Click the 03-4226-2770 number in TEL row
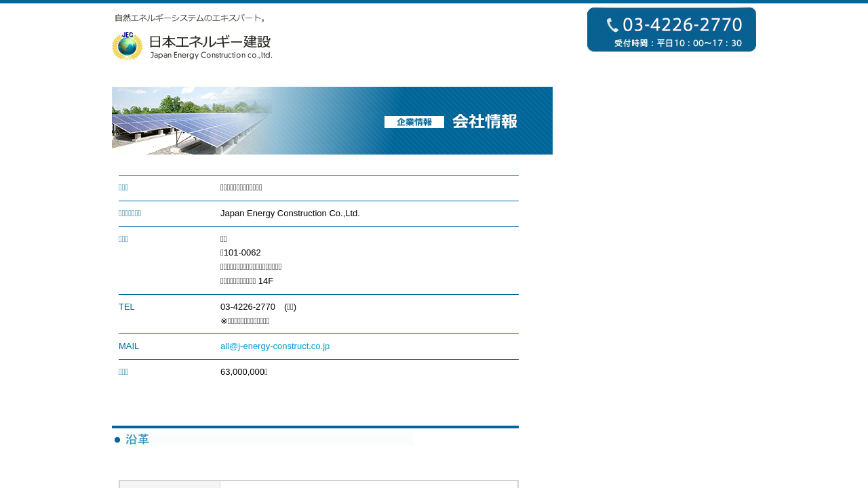The height and width of the screenshot is (488, 868). coord(248,307)
